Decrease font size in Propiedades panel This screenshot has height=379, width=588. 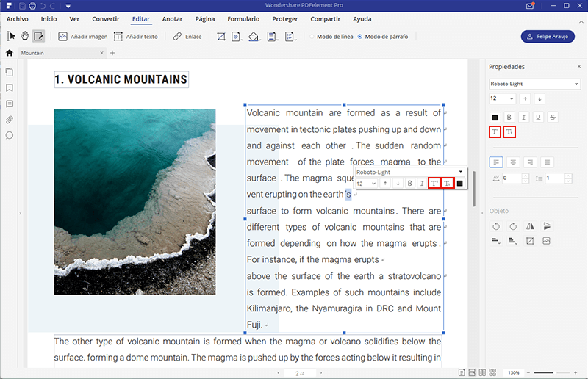tap(539, 98)
